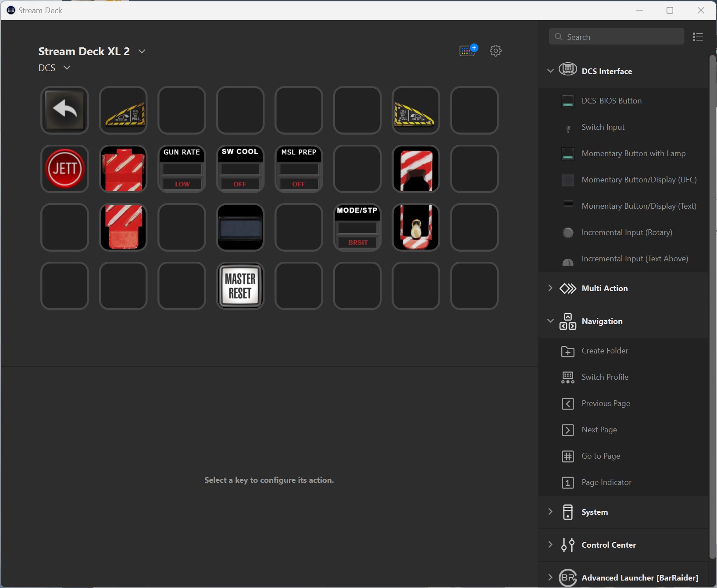Click the blue display screen key
The width and height of the screenshot is (717, 588).
pos(240,227)
